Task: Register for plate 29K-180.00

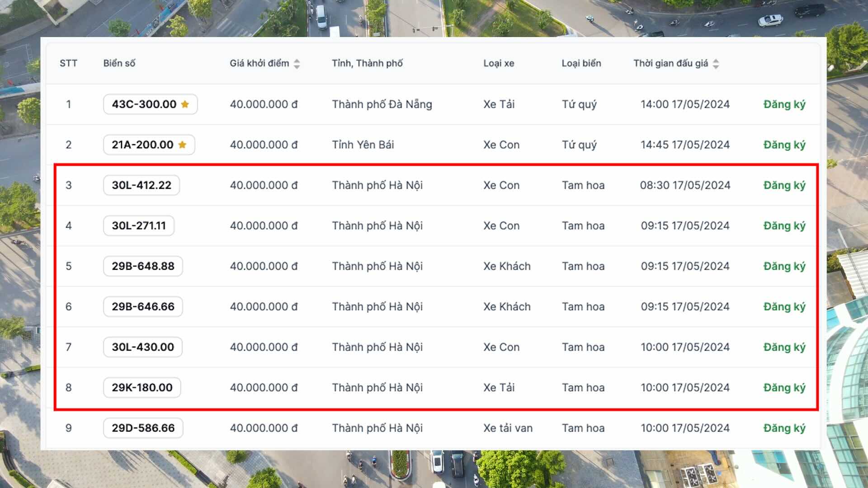Action: [x=784, y=388]
